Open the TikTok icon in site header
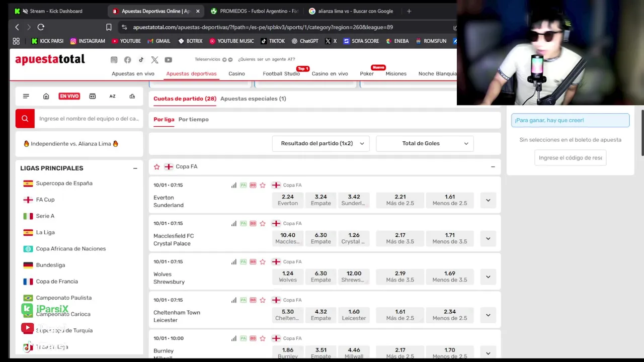 point(141,60)
